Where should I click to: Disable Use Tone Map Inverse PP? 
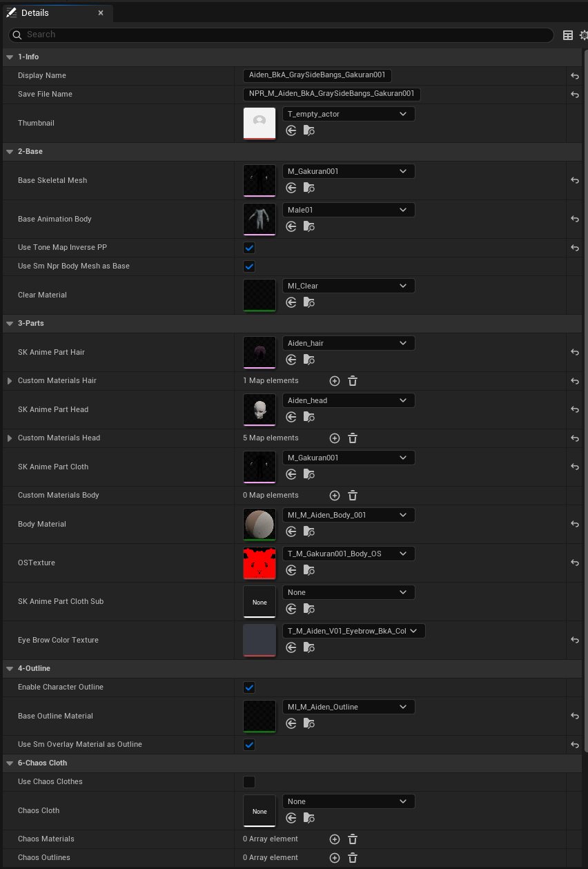[248, 247]
